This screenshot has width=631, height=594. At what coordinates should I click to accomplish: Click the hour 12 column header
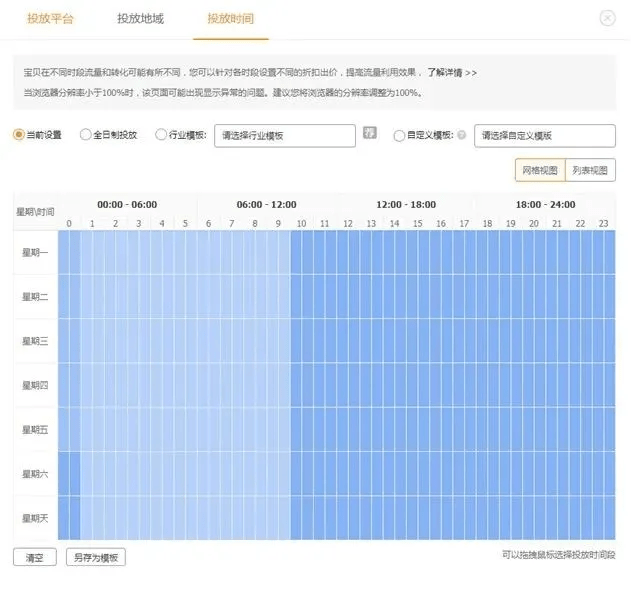coord(348,223)
